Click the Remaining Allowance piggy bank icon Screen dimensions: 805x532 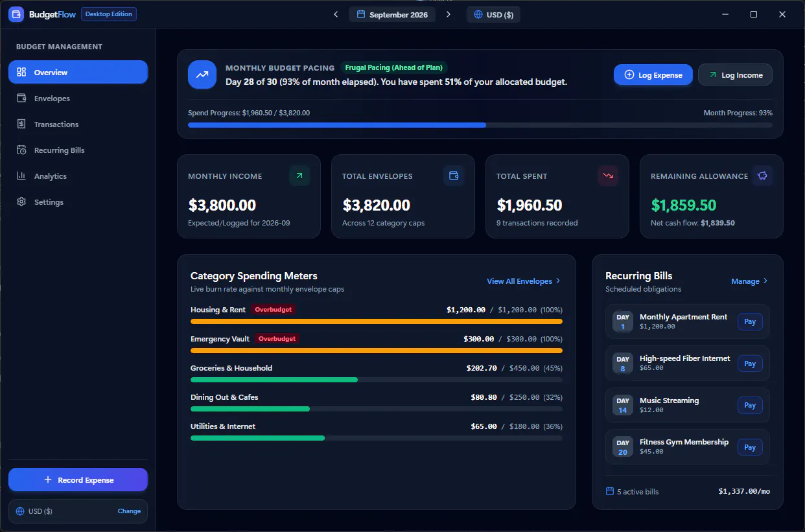point(762,175)
